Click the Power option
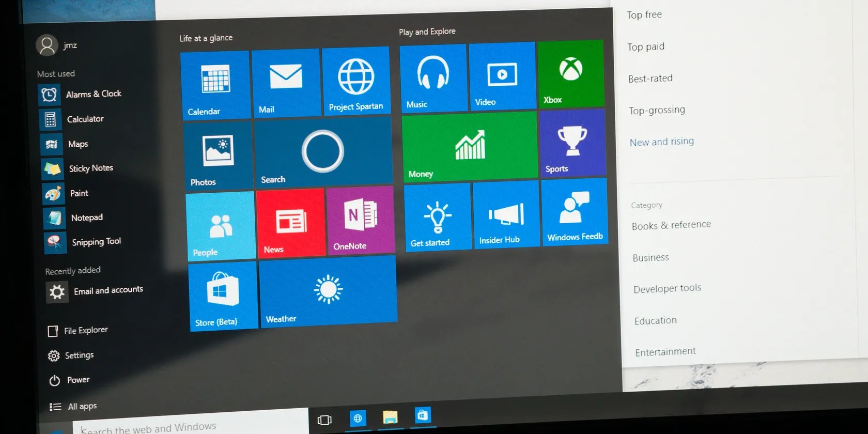Screen dimensions: 868x434 coord(69,380)
